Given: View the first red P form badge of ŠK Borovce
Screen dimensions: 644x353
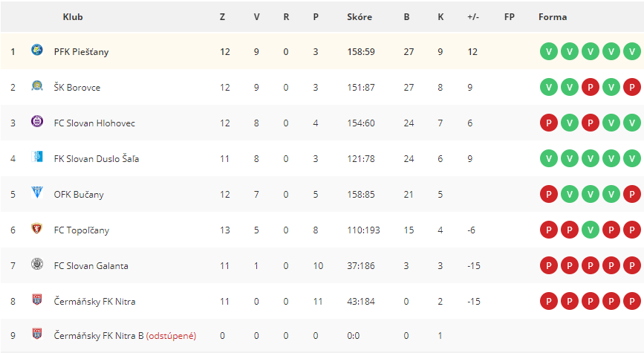Looking at the screenshot, I should click(591, 87).
